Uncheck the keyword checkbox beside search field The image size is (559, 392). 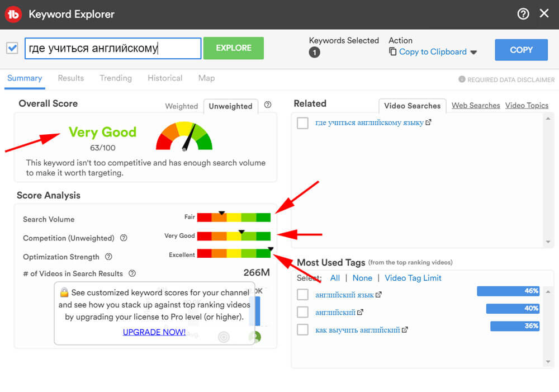[x=12, y=48]
